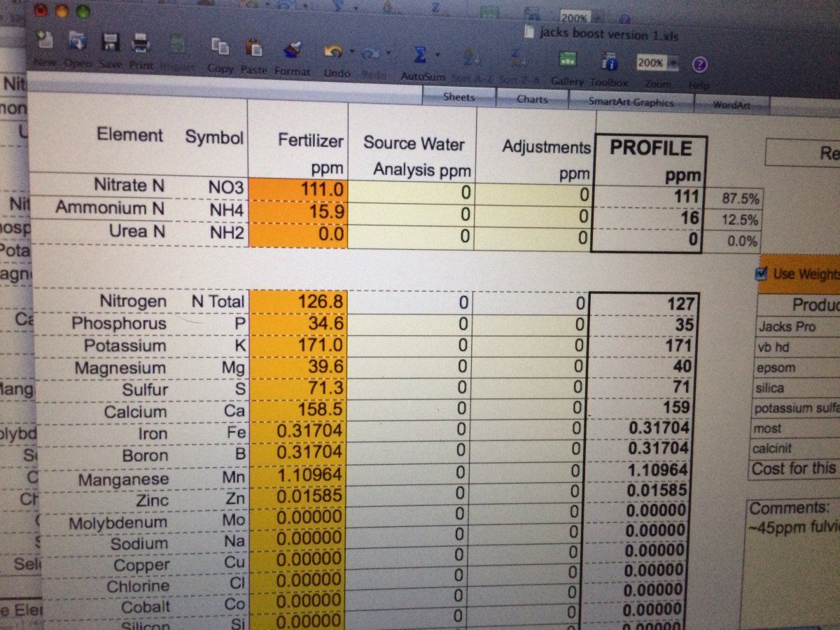Select the Phosphorus fertilizer cell 34.6
The width and height of the screenshot is (840, 630).
pyautogui.click(x=297, y=324)
